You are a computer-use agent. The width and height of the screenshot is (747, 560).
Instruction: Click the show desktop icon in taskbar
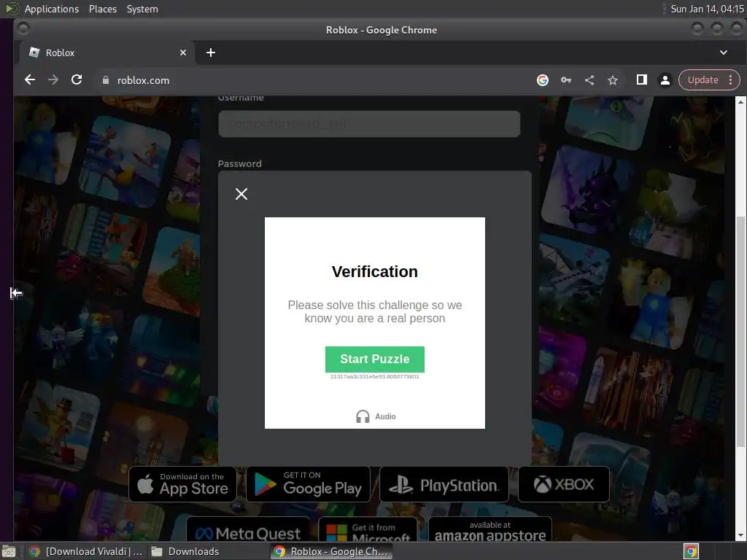tap(9, 551)
